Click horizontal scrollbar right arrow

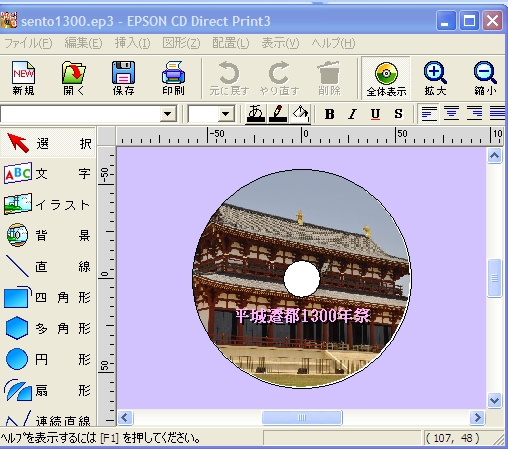(477, 417)
